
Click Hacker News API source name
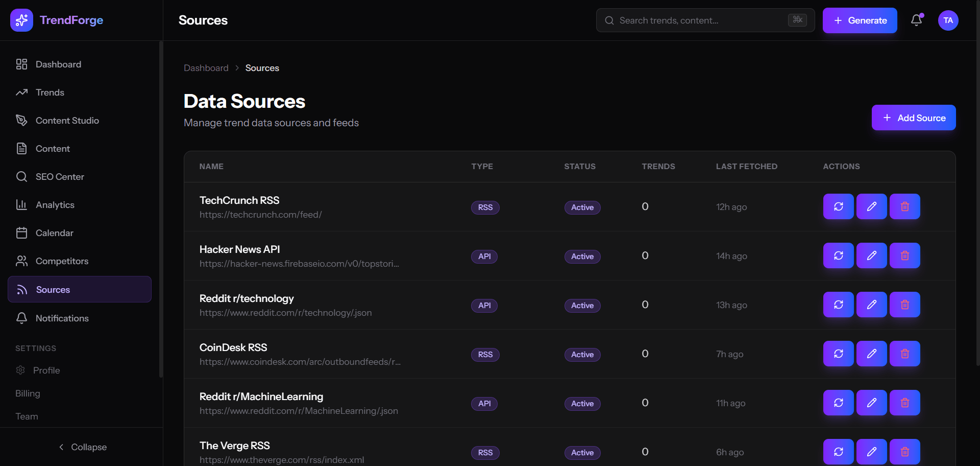pyautogui.click(x=239, y=249)
